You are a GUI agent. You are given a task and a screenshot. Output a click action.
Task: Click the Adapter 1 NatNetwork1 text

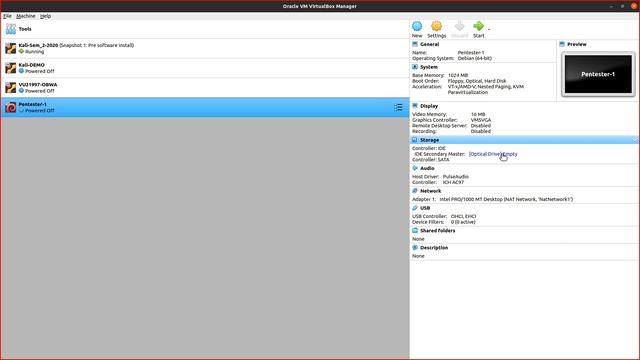tap(506, 199)
